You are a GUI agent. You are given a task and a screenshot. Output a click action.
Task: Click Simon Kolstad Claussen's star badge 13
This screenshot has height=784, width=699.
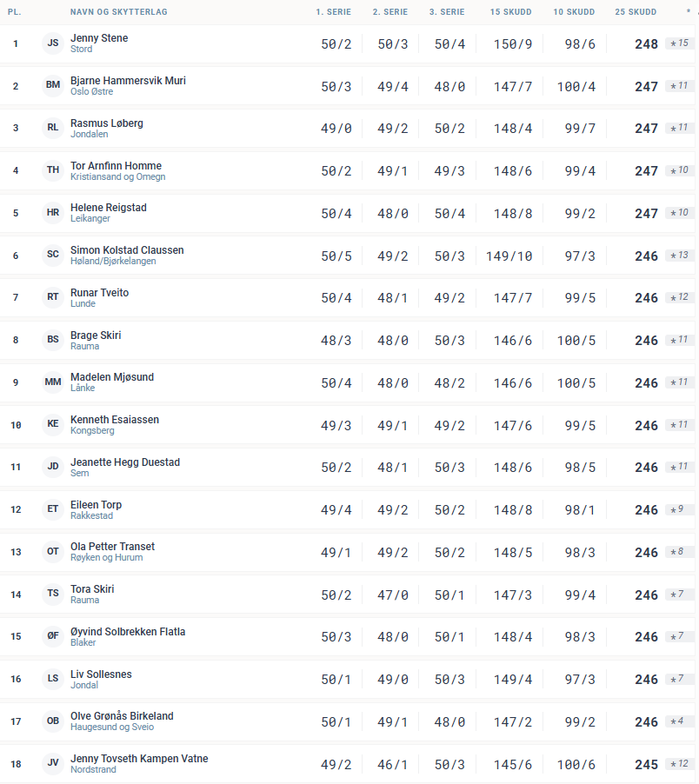tap(679, 256)
